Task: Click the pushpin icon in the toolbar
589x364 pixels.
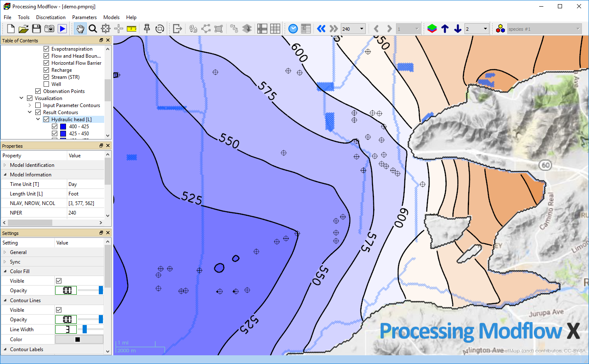Action: tap(147, 29)
